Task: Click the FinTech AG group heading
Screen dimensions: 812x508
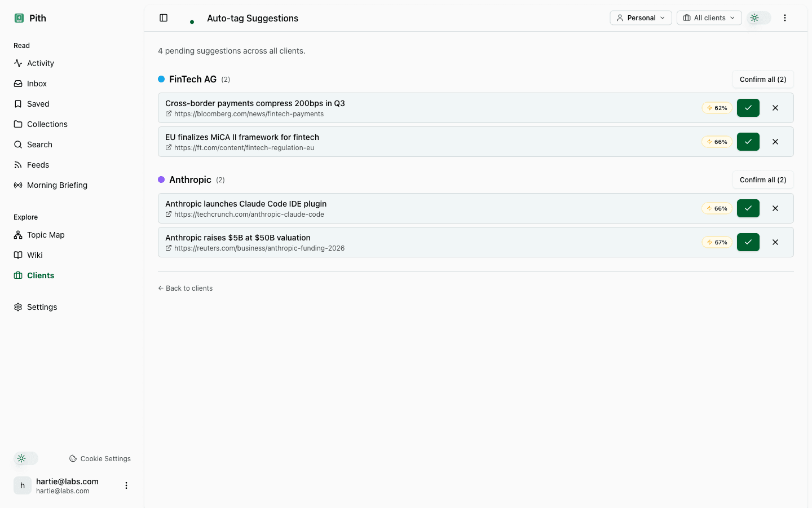Action: [x=193, y=79]
